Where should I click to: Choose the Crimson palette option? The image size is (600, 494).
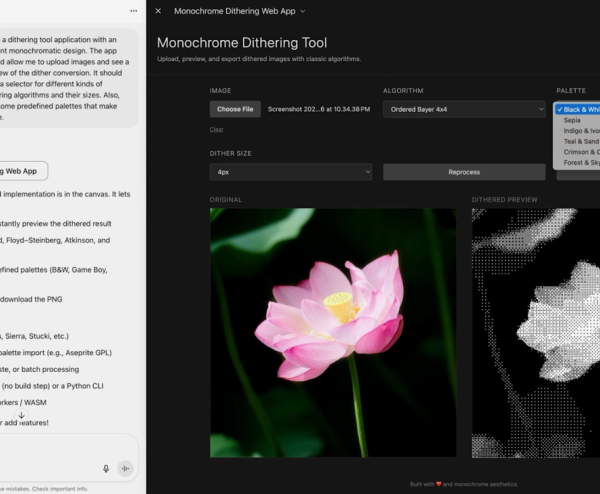click(580, 152)
